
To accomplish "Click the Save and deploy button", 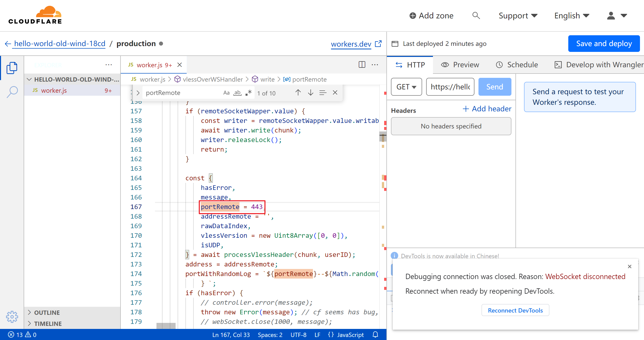I will [x=604, y=44].
